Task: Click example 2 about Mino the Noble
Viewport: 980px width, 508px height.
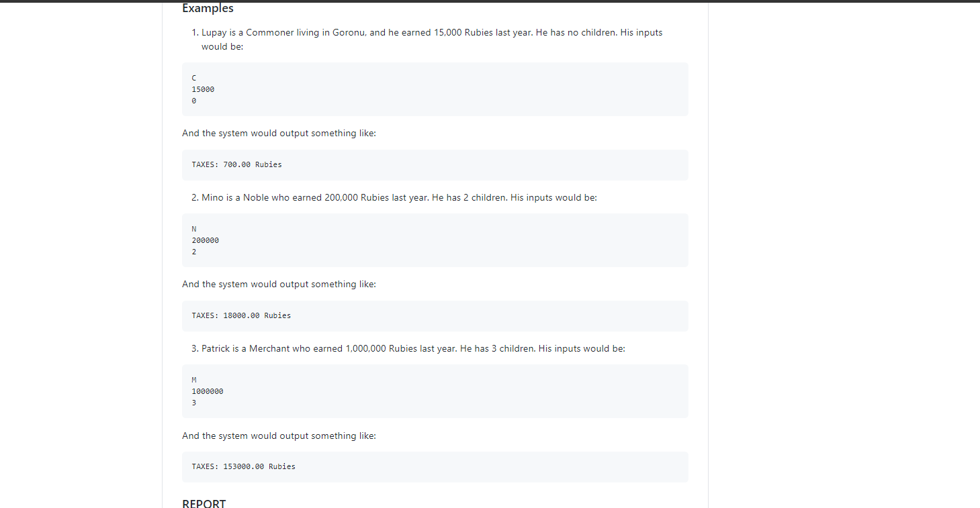Action: click(x=396, y=197)
